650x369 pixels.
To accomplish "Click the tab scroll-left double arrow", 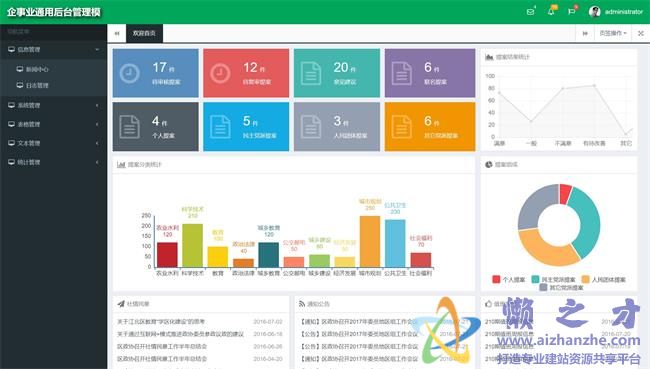I will tap(117, 33).
